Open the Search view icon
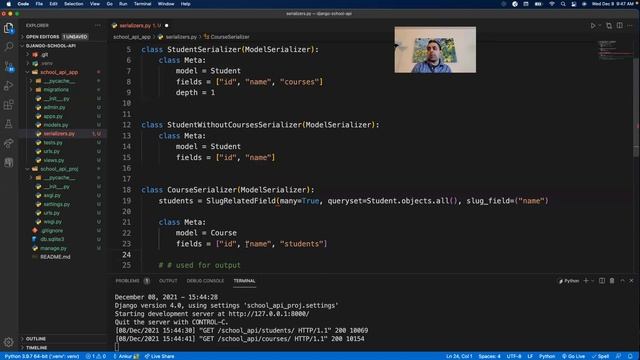The height and width of the screenshot is (360, 640). pos(9,46)
